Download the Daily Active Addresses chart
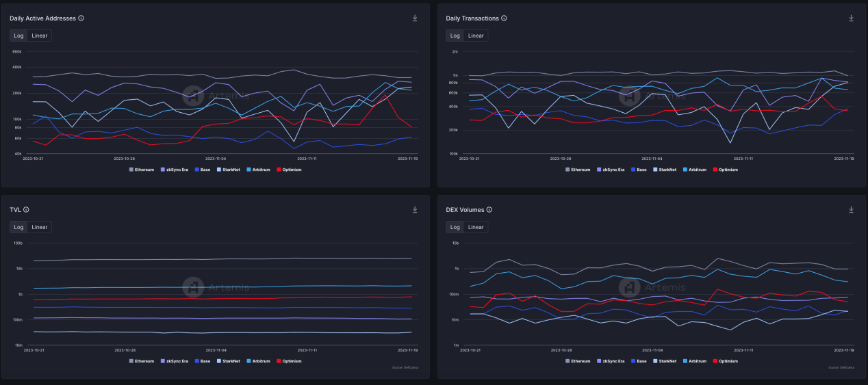 [415, 18]
